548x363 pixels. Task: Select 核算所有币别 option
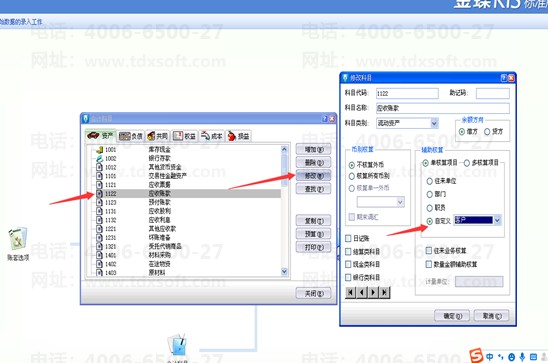click(352, 176)
